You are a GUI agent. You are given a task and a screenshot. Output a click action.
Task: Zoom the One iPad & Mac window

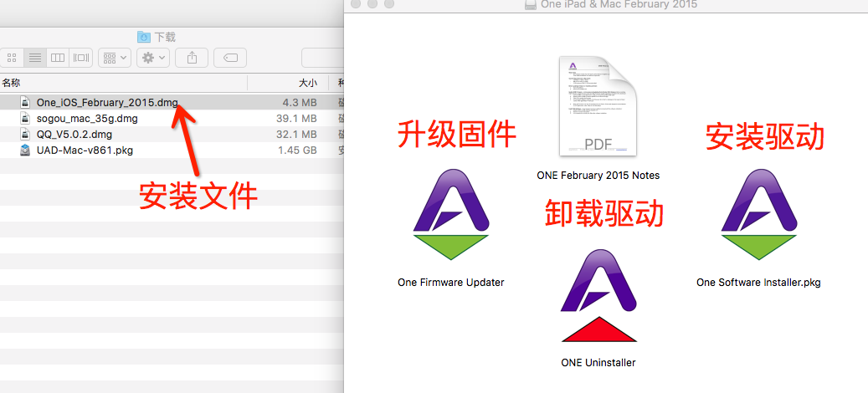coord(389,3)
